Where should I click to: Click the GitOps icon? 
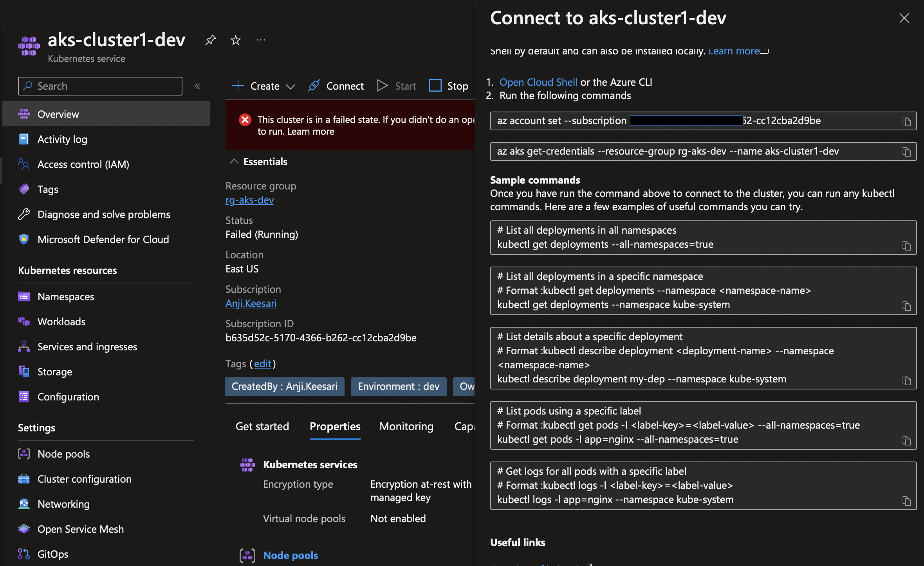pos(24,554)
